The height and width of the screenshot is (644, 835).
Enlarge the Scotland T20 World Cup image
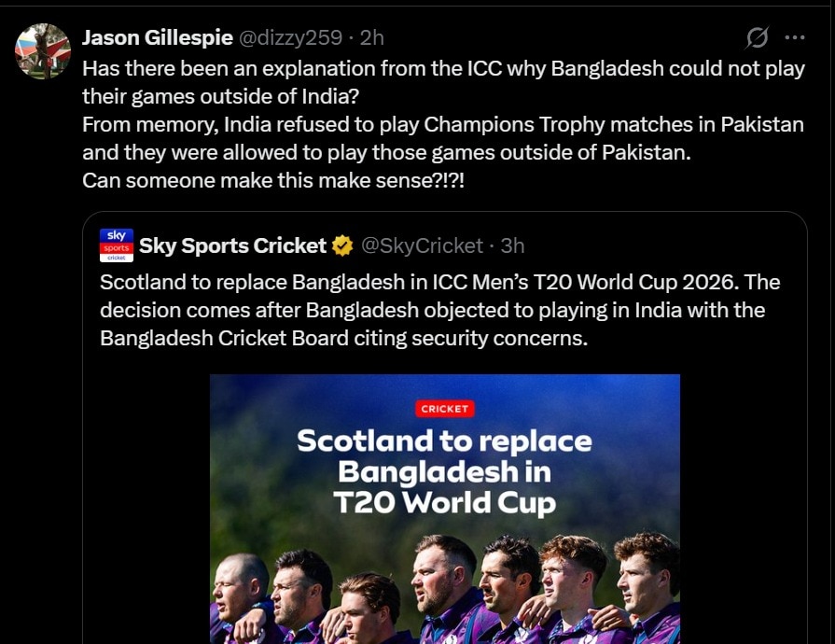click(445, 509)
